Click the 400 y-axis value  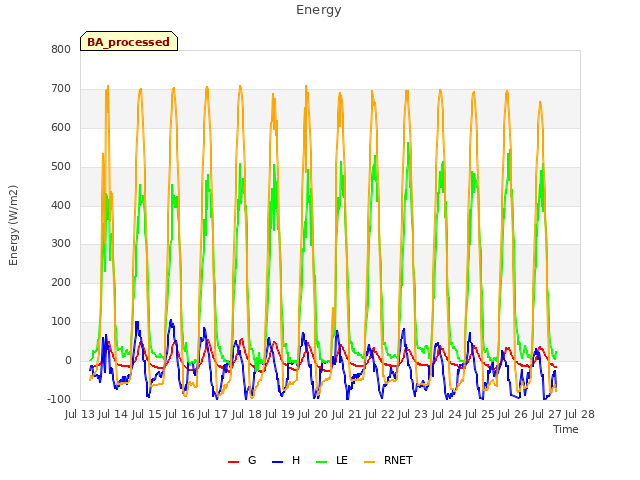[x=61, y=205]
